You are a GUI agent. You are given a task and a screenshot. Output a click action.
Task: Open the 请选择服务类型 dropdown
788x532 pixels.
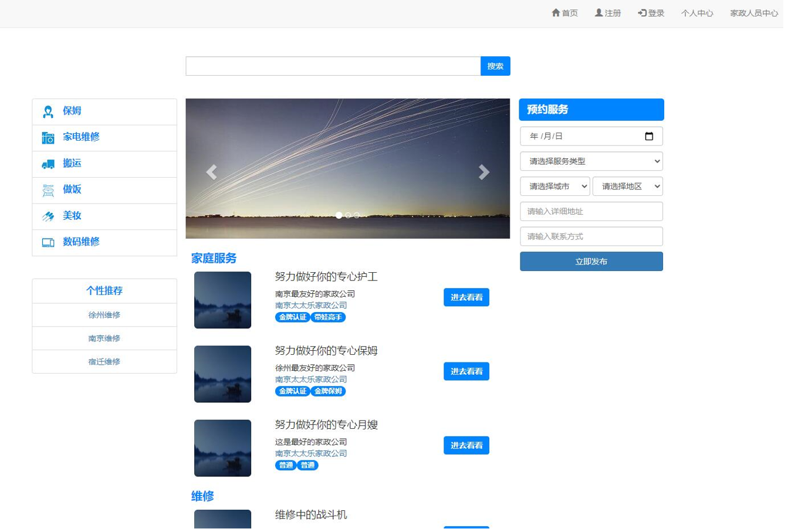tap(595, 162)
